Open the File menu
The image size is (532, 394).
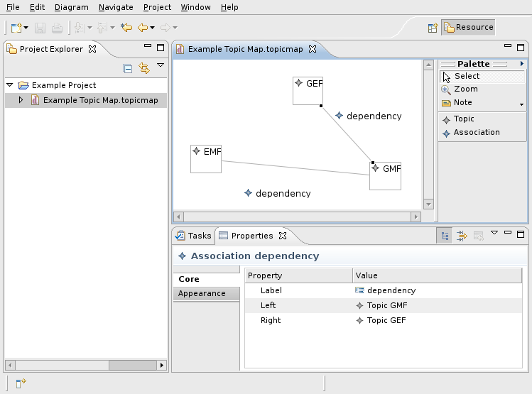[x=13, y=7]
